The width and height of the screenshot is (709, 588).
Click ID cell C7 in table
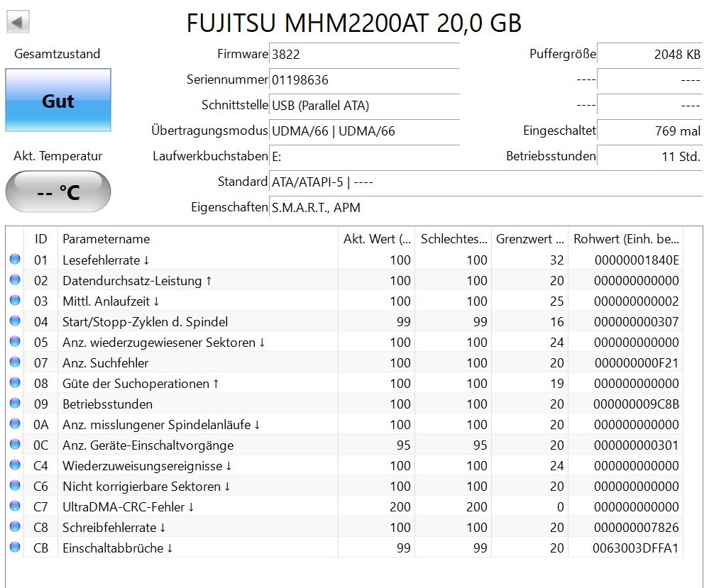(x=40, y=506)
